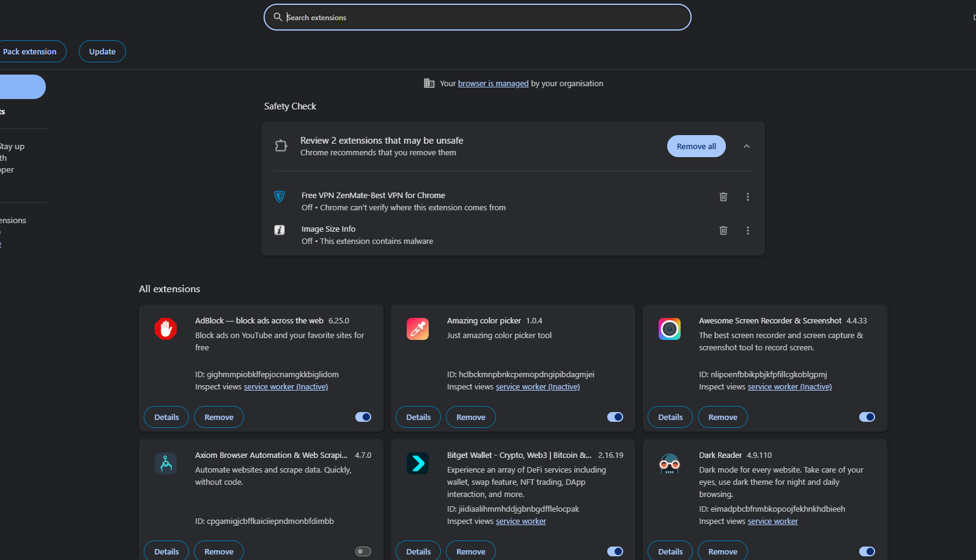Open Awesome Screen Recorder service worker link
Screen dimensions: 976x560
point(789,387)
